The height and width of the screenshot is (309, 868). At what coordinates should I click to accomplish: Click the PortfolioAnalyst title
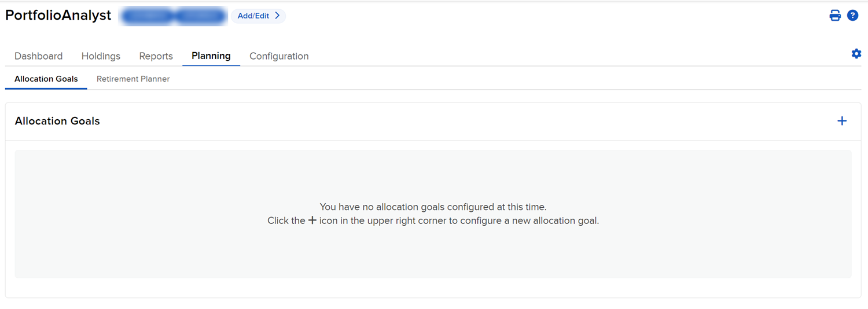pyautogui.click(x=58, y=16)
